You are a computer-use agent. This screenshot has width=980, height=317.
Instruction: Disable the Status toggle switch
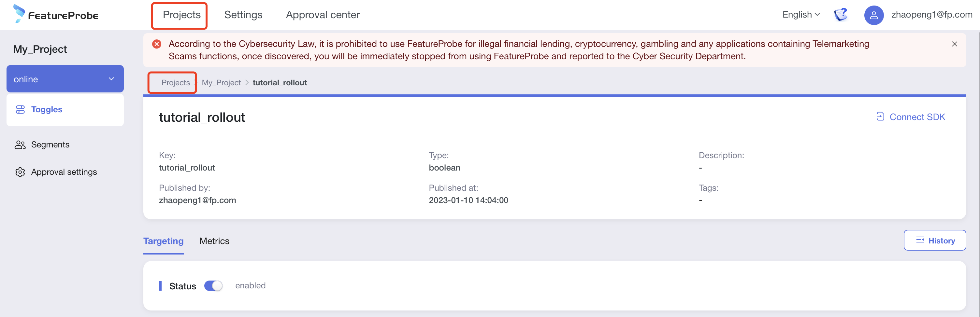click(x=213, y=286)
